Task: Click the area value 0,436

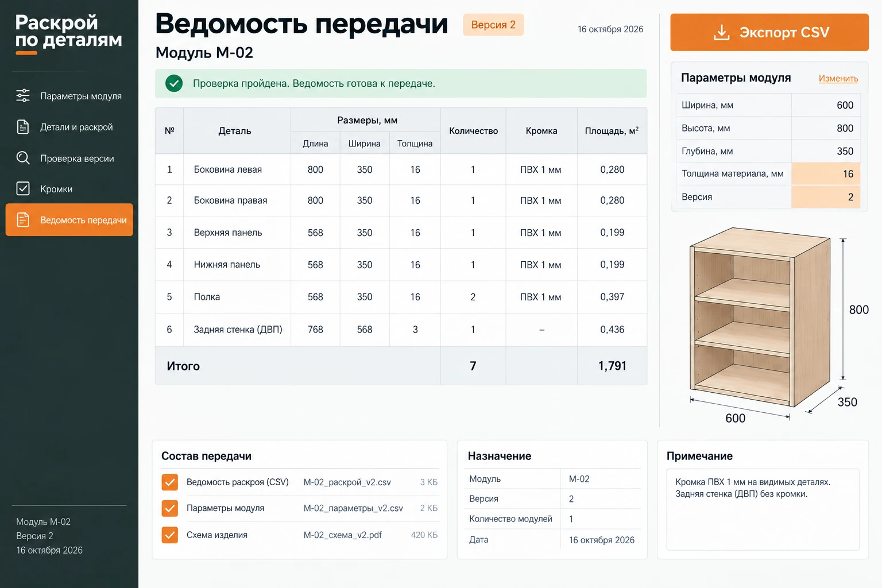Action: tap(612, 330)
